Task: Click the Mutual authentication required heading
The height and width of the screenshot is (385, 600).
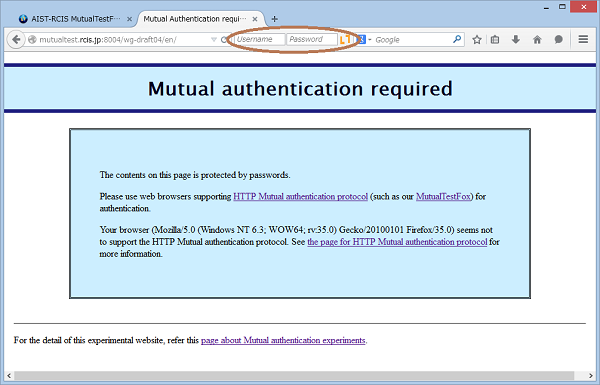Action: (x=300, y=89)
